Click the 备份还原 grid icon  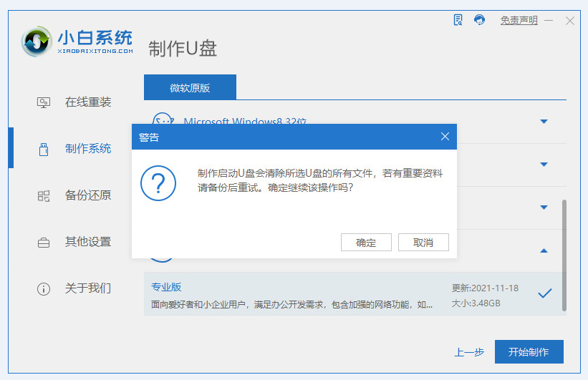(x=44, y=195)
